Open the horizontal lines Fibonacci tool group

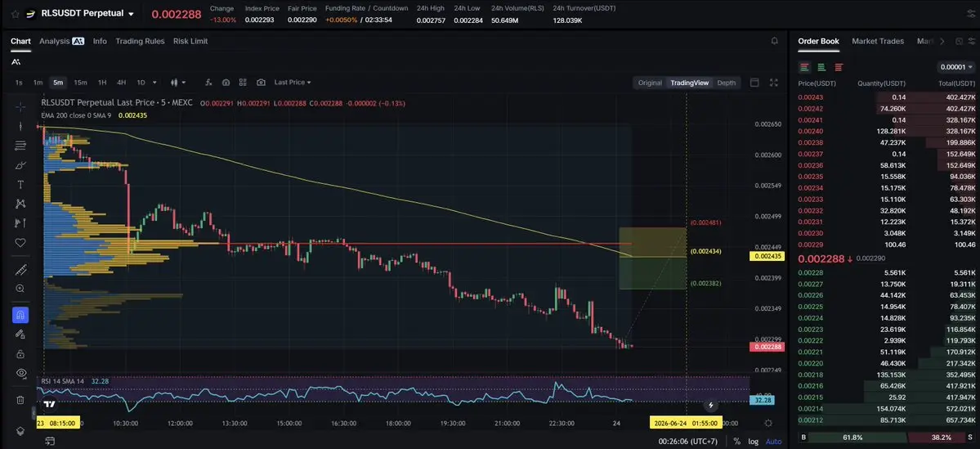20,146
